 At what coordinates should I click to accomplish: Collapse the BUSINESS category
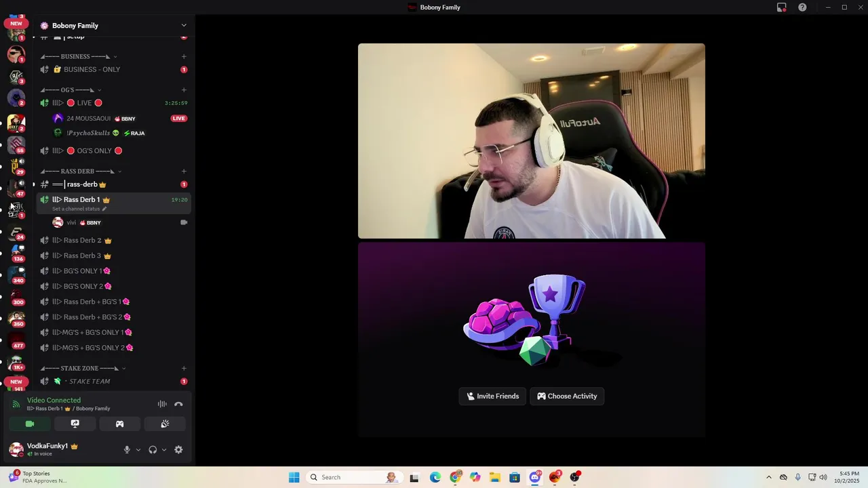[78, 56]
